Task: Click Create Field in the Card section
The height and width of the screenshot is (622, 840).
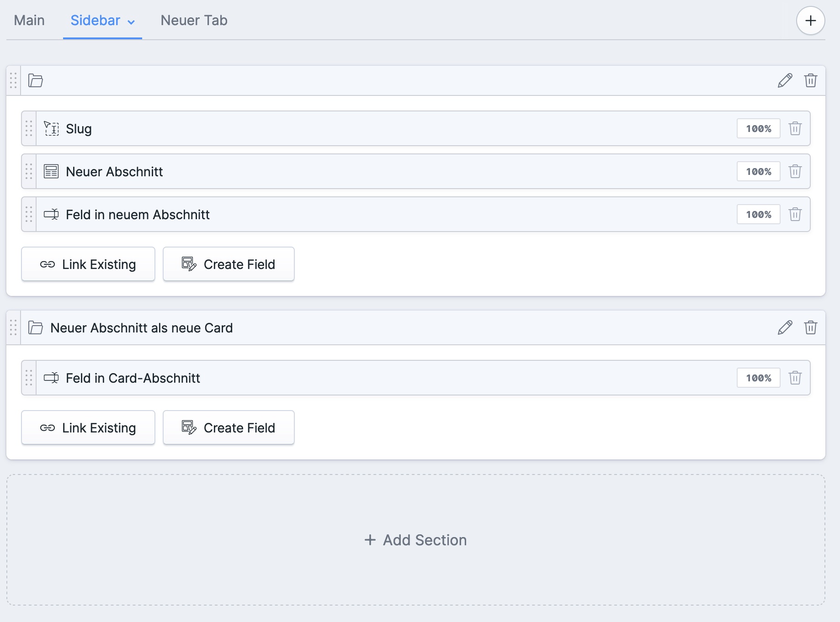Action: 229,427
